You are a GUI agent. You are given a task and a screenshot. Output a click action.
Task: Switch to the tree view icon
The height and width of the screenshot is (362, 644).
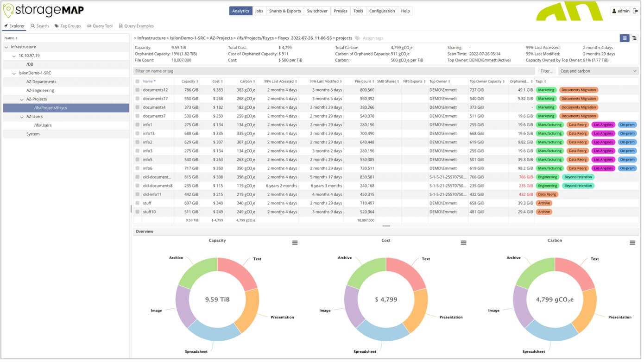634,38
